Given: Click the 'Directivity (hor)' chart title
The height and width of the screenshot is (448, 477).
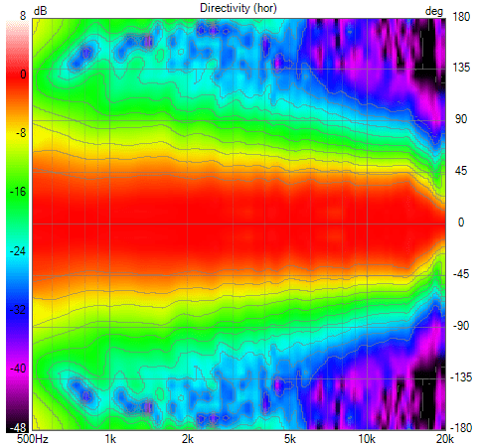Looking at the screenshot, I should (238, 8).
